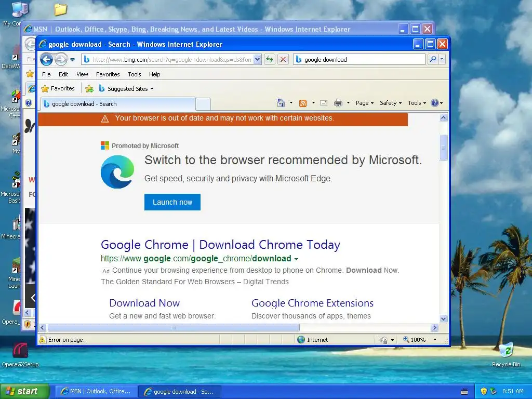Stop loading with the red X button

[x=283, y=60]
